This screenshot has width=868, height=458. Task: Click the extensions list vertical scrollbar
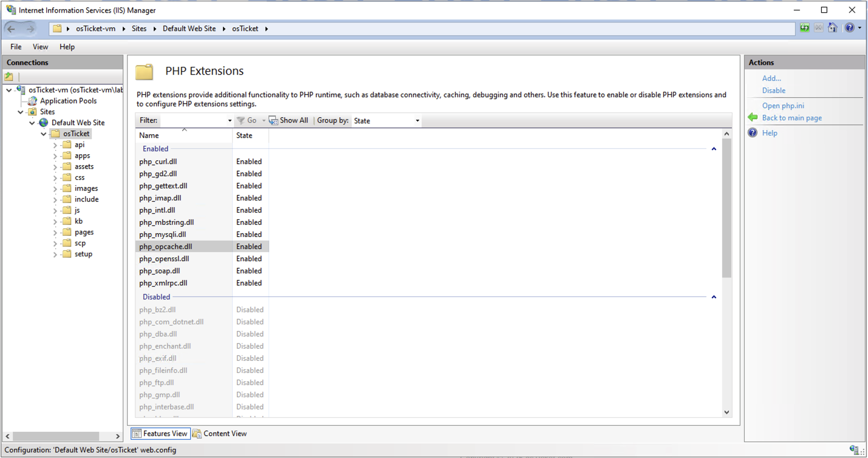point(726,208)
